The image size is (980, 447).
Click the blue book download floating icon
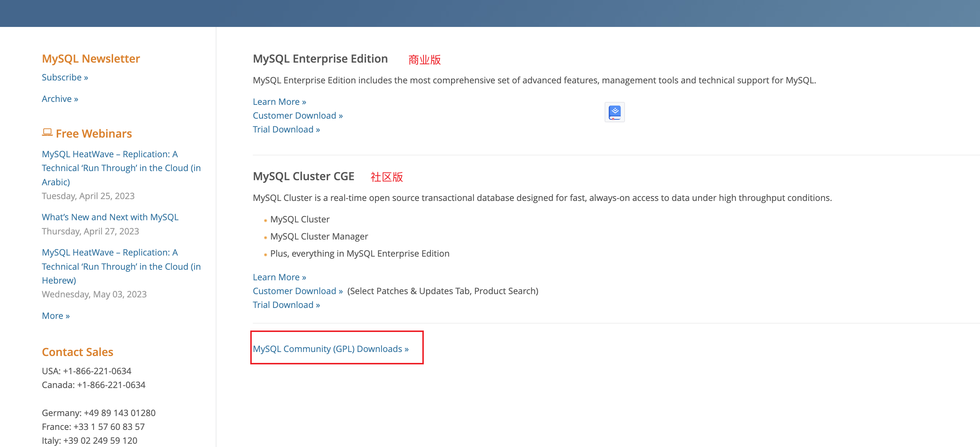614,112
